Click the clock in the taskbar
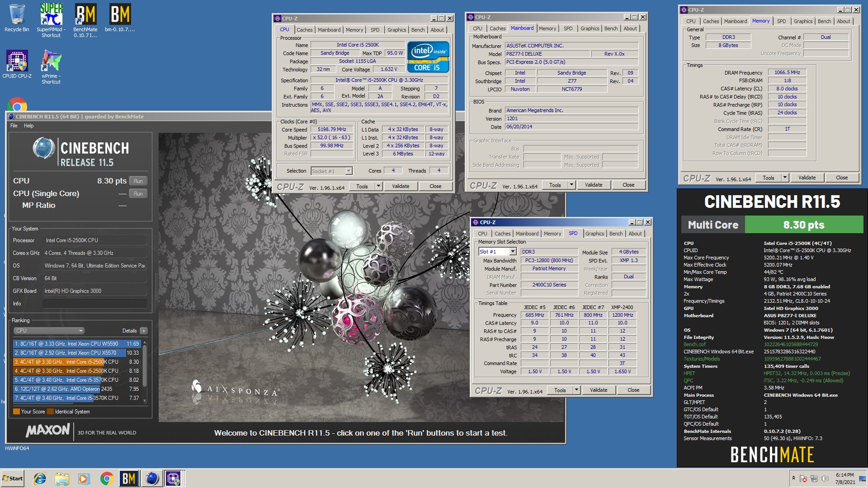The image size is (868, 488). pyautogui.click(x=845, y=479)
